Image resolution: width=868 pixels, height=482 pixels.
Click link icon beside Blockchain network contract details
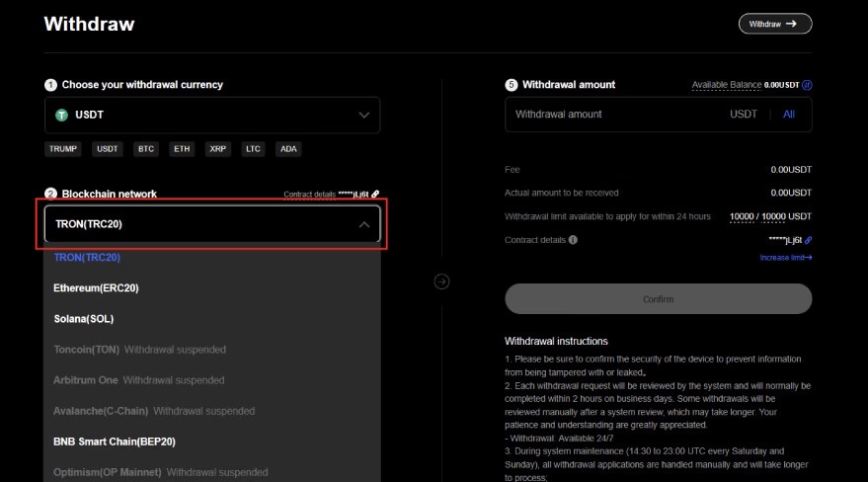375,195
